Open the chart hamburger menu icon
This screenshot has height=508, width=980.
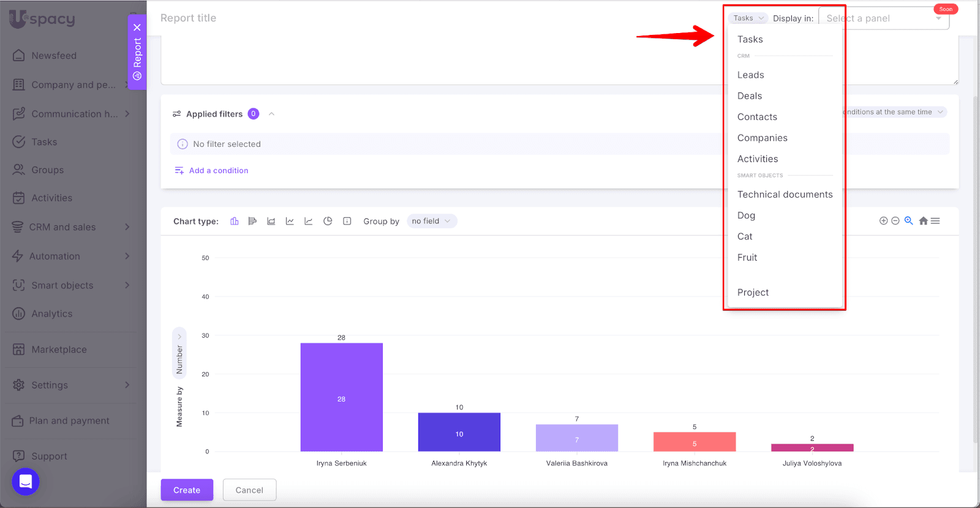tap(935, 221)
